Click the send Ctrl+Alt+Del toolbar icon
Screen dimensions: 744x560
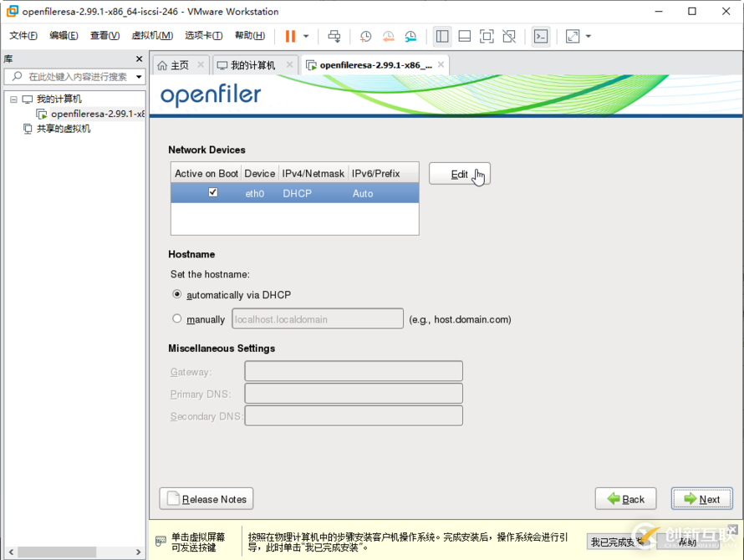click(x=334, y=36)
